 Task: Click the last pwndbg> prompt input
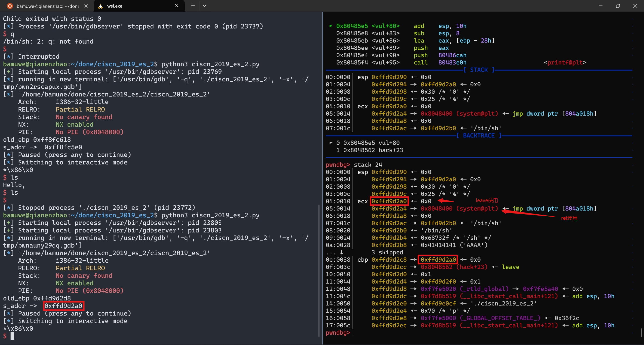(354, 333)
